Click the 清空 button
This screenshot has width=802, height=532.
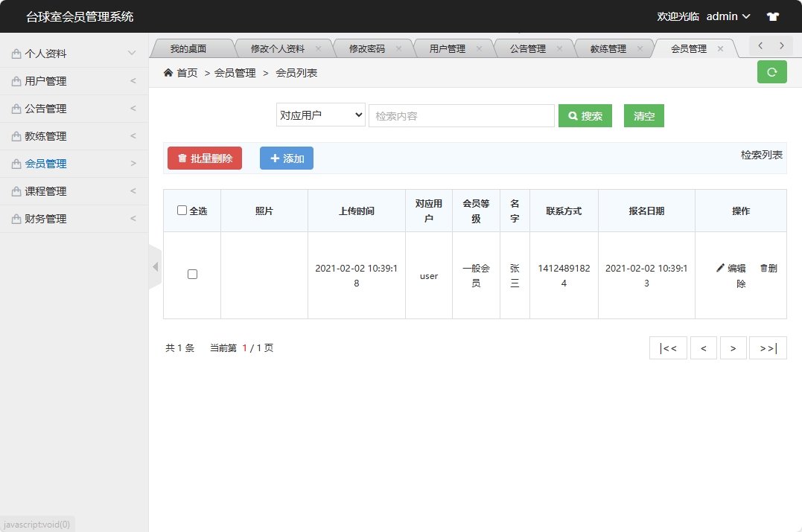click(x=643, y=115)
